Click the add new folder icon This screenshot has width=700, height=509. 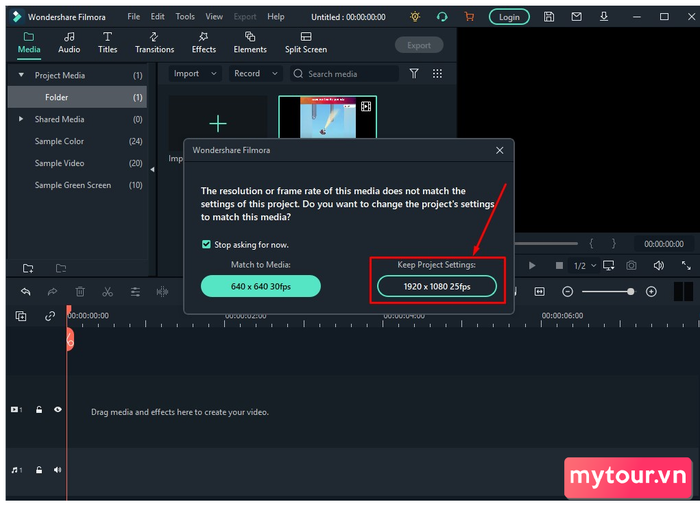click(x=28, y=268)
